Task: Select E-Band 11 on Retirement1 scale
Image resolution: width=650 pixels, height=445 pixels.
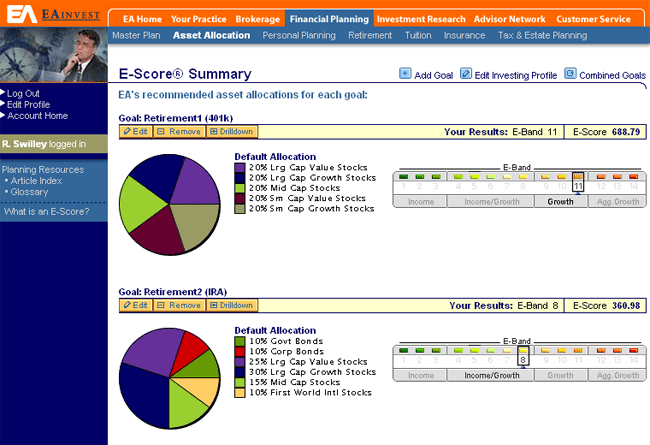Action: click(578, 182)
